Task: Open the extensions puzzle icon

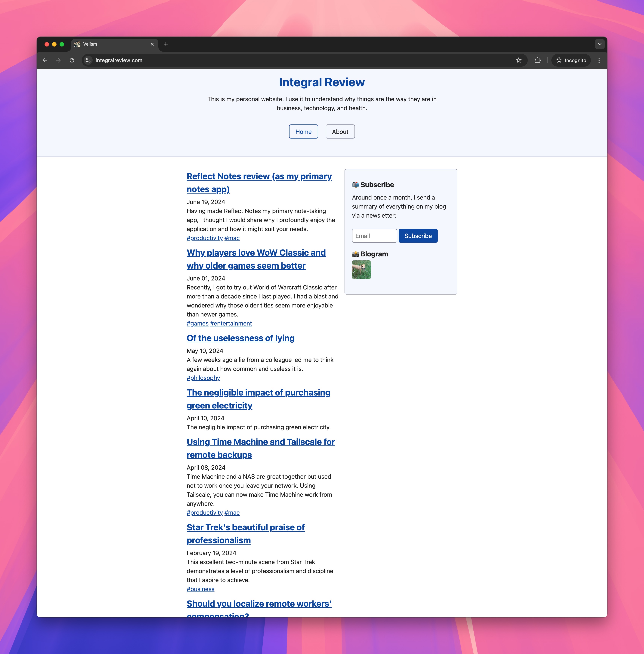Action: pos(537,60)
